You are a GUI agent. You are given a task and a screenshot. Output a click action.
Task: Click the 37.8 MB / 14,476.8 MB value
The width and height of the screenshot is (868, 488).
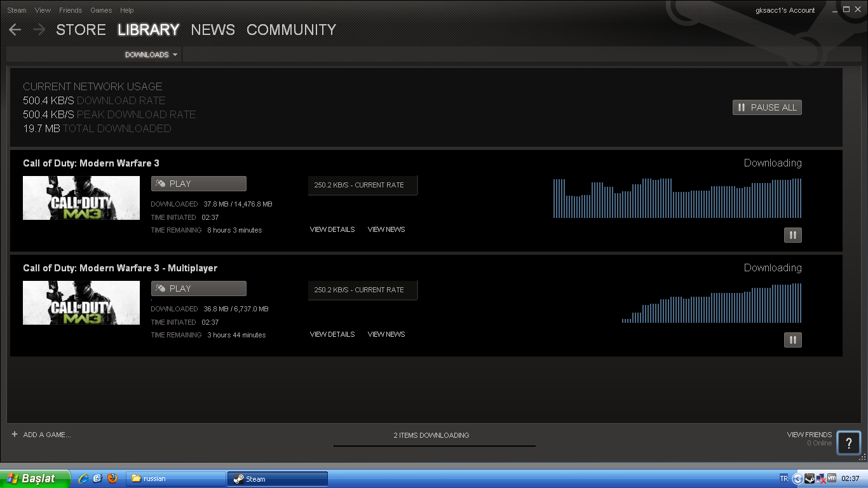238,204
